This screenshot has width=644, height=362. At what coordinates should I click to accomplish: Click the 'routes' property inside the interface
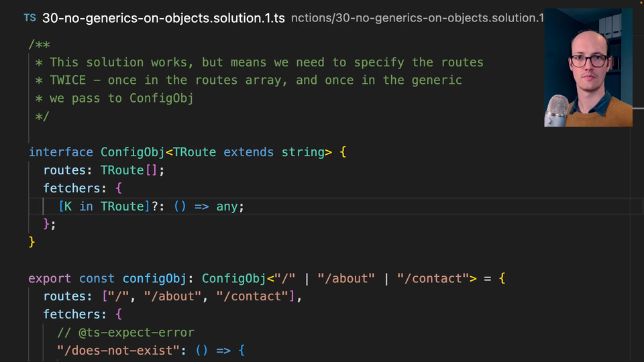tap(64, 170)
